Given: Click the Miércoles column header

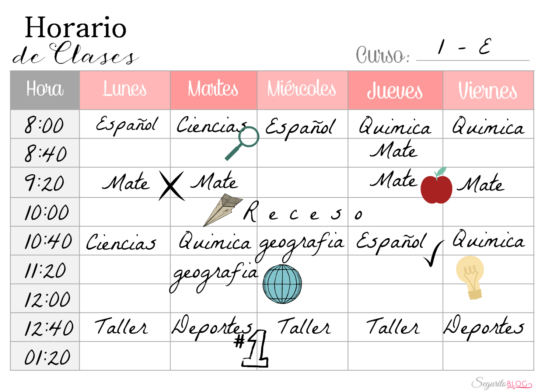Looking at the screenshot, I should (x=303, y=90).
